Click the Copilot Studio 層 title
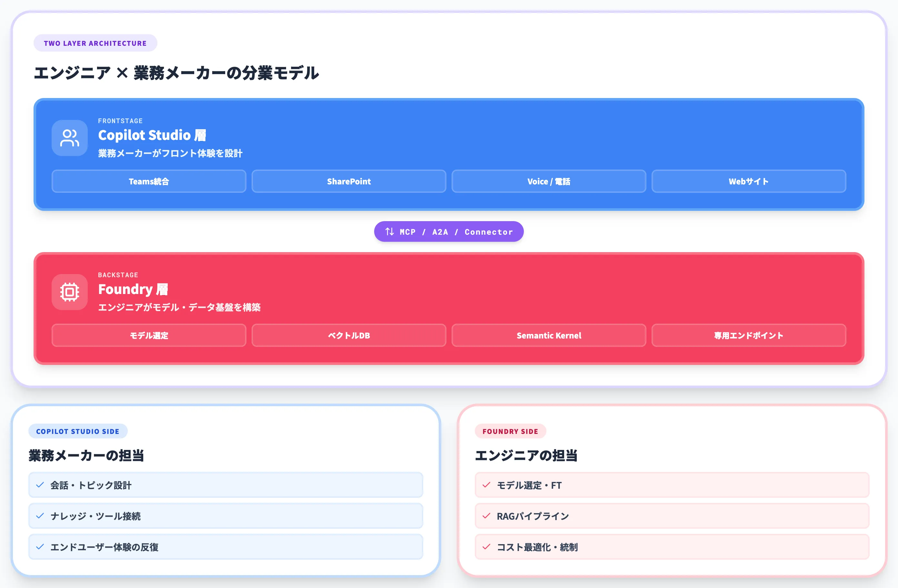Screen dimensions: 898x588 pyautogui.click(x=152, y=135)
